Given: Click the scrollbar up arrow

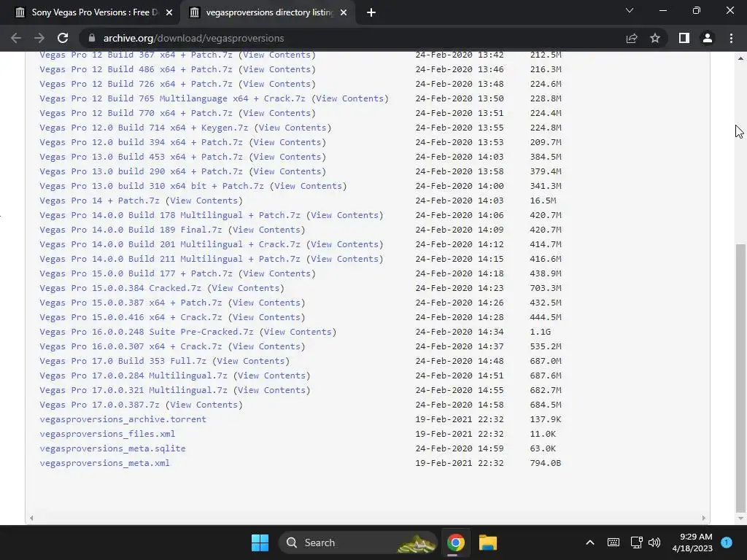Looking at the screenshot, I should pyautogui.click(x=740, y=58).
